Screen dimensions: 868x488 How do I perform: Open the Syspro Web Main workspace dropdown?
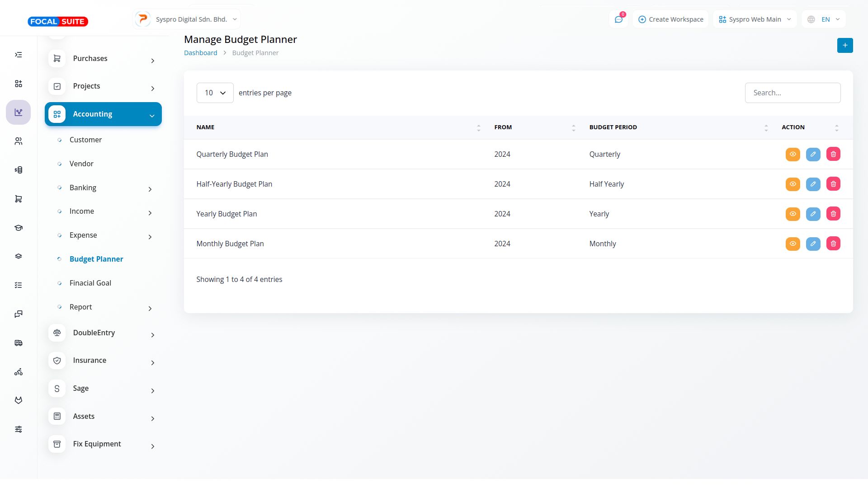pos(755,19)
